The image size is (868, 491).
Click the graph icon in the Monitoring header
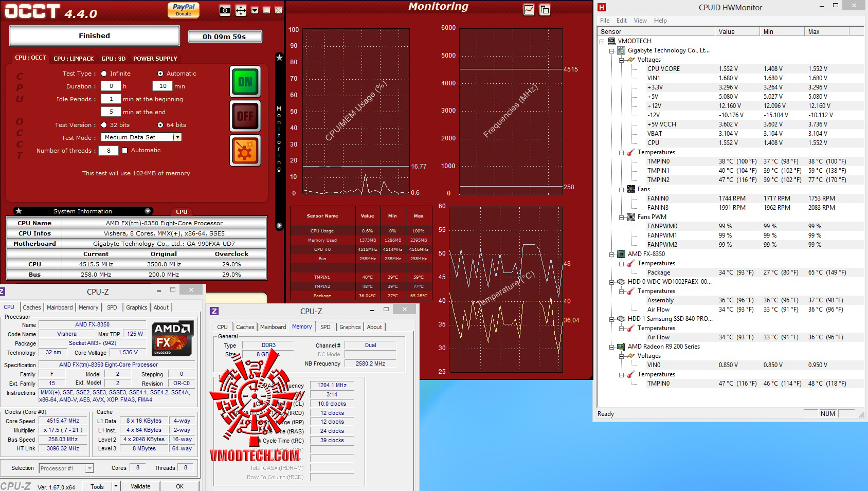coord(529,10)
